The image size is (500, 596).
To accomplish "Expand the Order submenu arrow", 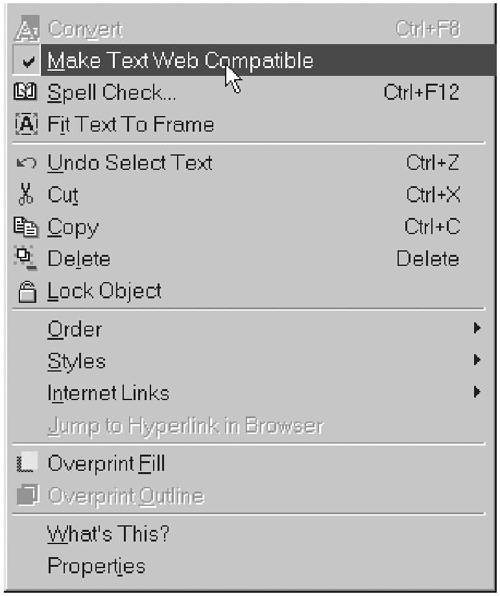I will coord(477,328).
